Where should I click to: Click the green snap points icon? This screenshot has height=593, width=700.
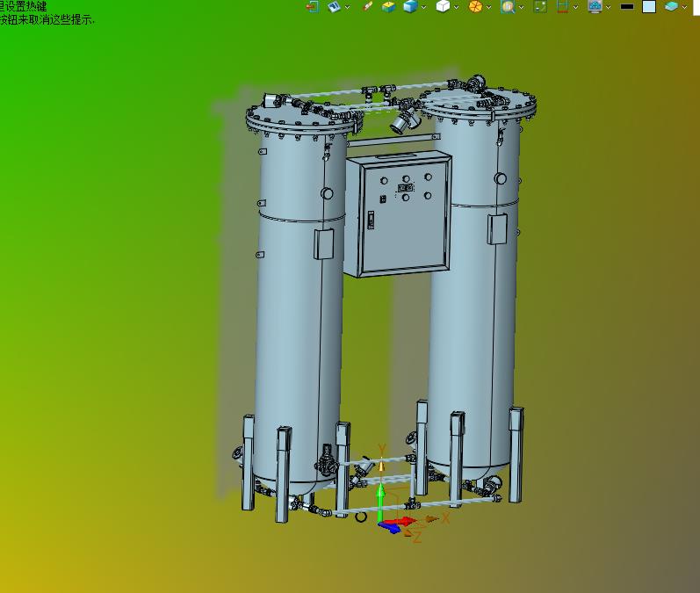(540, 7)
